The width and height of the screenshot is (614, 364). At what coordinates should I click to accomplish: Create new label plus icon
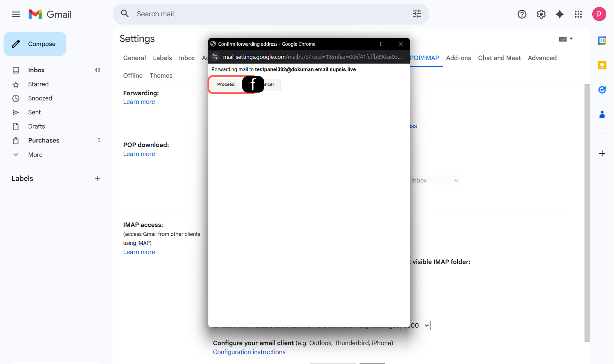tap(98, 179)
